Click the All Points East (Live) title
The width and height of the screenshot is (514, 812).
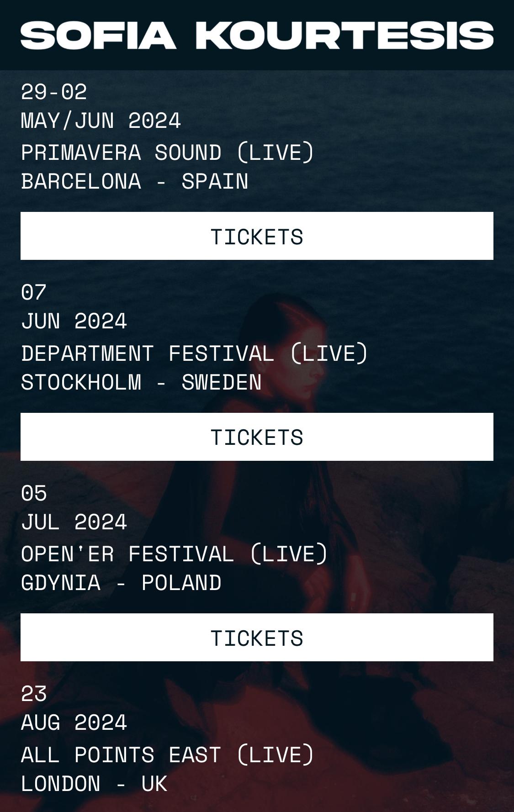point(168,754)
